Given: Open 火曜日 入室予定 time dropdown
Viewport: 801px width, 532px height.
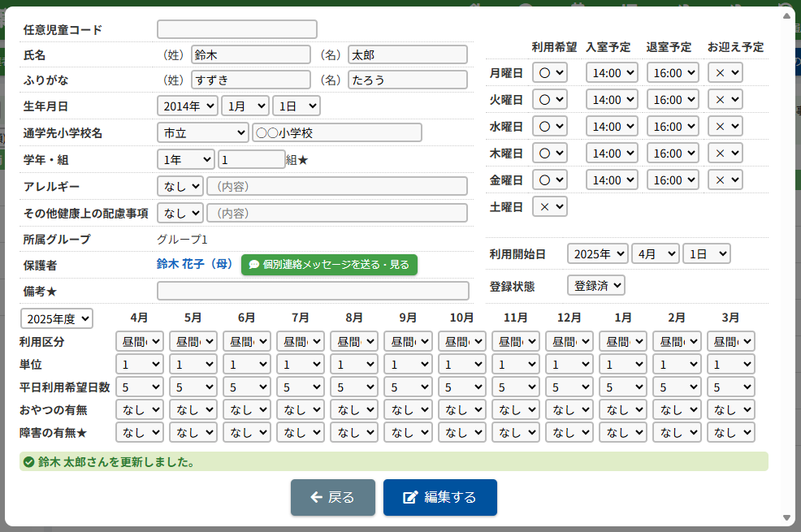Looking at the screenshot, I should pos(611,99).
